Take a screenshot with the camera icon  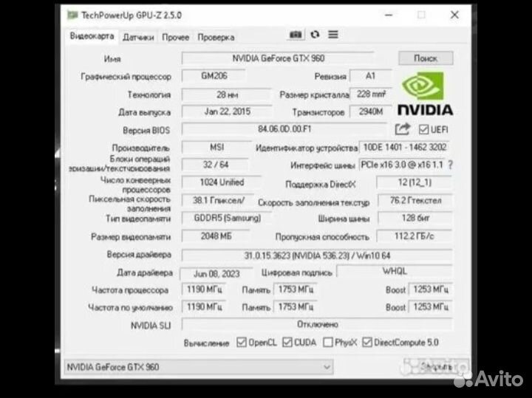(296, 35)
